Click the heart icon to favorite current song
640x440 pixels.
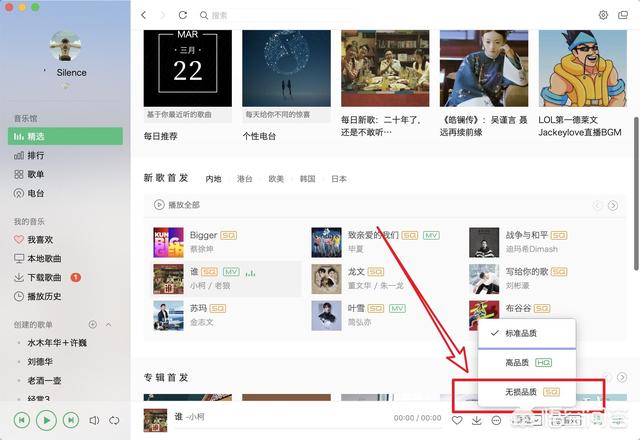pos(457,420)
